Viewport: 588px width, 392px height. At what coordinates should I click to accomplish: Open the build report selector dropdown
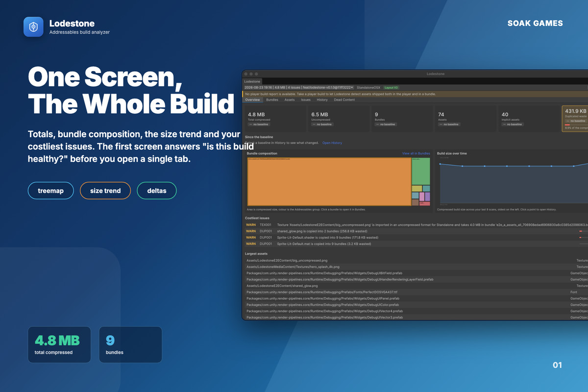(x=299, y=87)
